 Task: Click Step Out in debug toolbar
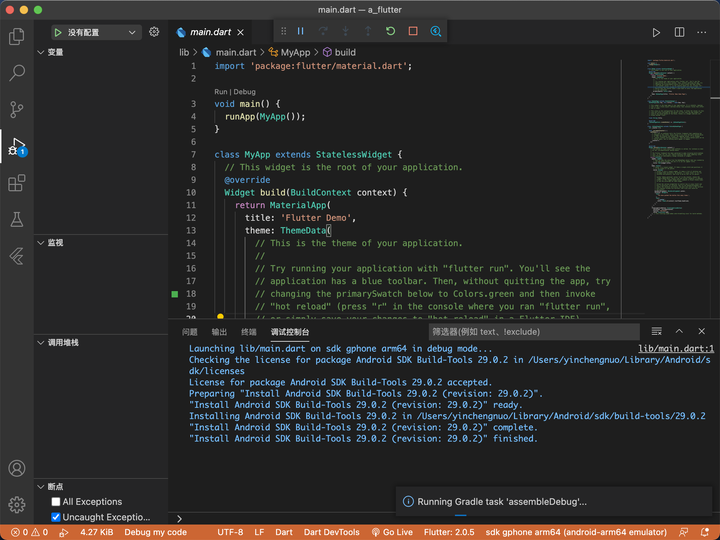pyautogui.click(x=368, y=31)
